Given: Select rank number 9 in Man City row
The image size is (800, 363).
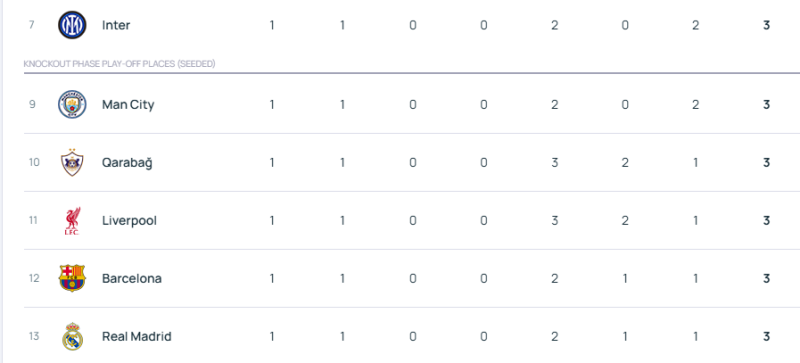Looking at the screenshot, I should pos(32,105).
